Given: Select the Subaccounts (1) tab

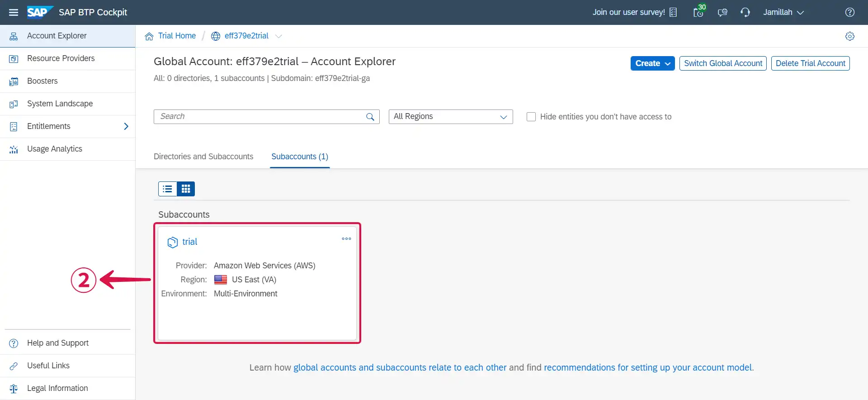Looking at the screenshot, I should pyautogui.click(x=300, y=157).
